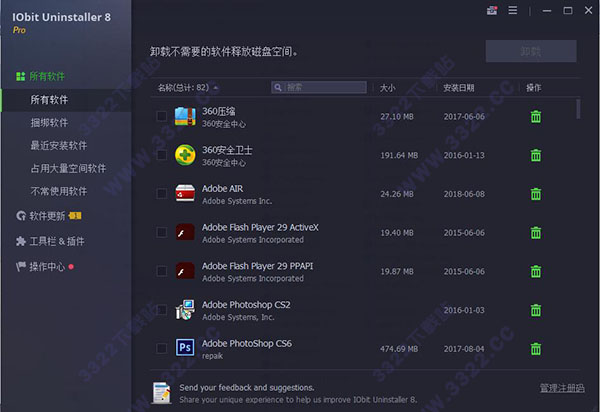Screen dimensions: 600x412
Task: Click the feedback notepad icon
Action: 162,393
